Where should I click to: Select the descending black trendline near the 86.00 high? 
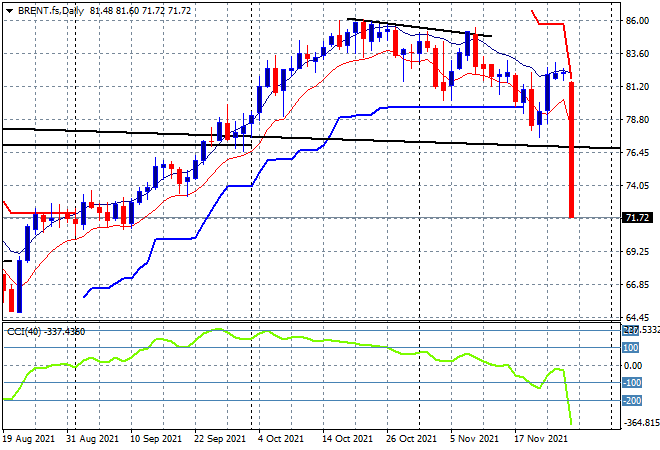click(419, 28)
